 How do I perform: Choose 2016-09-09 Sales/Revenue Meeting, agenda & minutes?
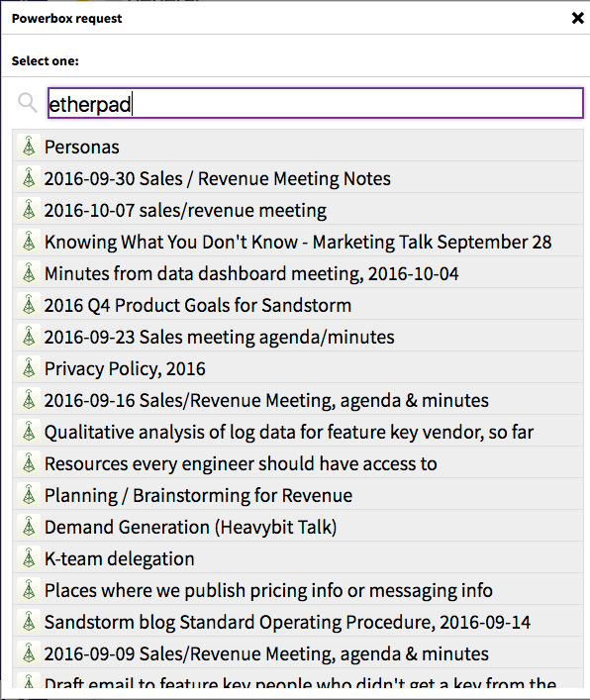pyautogui.click(x=298, y=653)
